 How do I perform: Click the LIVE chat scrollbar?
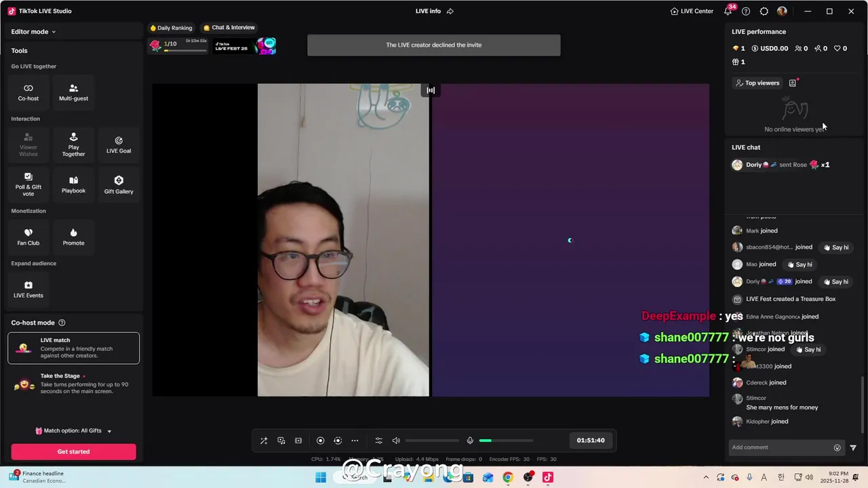pyautogui.click(x=863, y=405)
